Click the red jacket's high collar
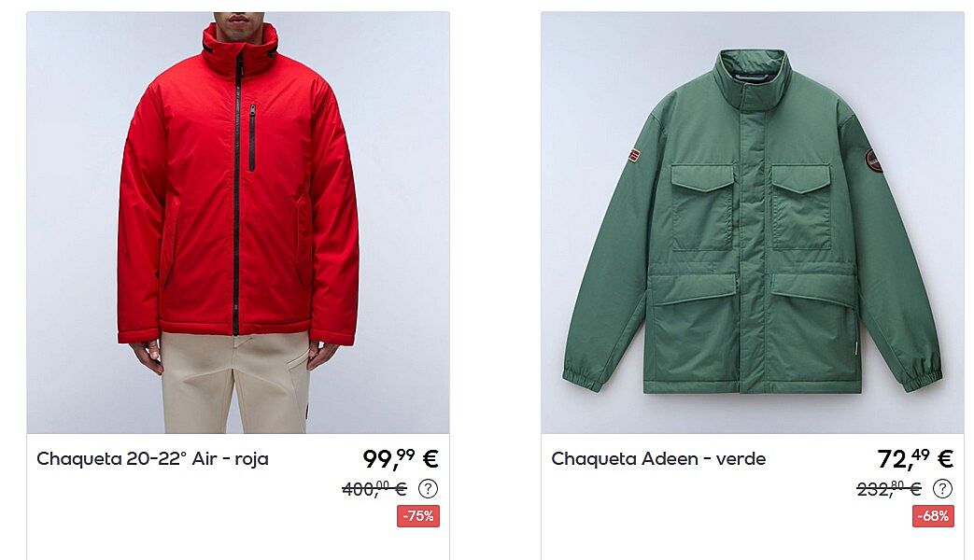974x560 pixels. pos(239,49)
